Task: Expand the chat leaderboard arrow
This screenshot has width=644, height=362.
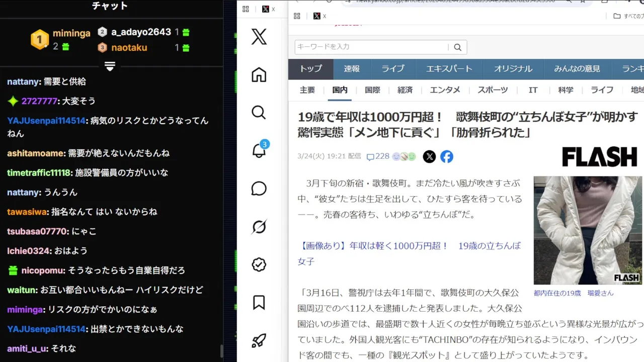Action: coord(110,66)
